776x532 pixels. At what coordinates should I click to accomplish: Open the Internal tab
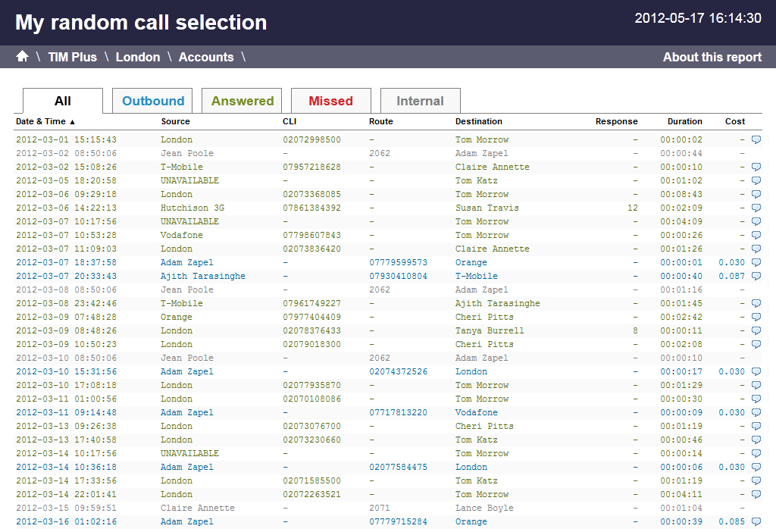pos(420,101)
